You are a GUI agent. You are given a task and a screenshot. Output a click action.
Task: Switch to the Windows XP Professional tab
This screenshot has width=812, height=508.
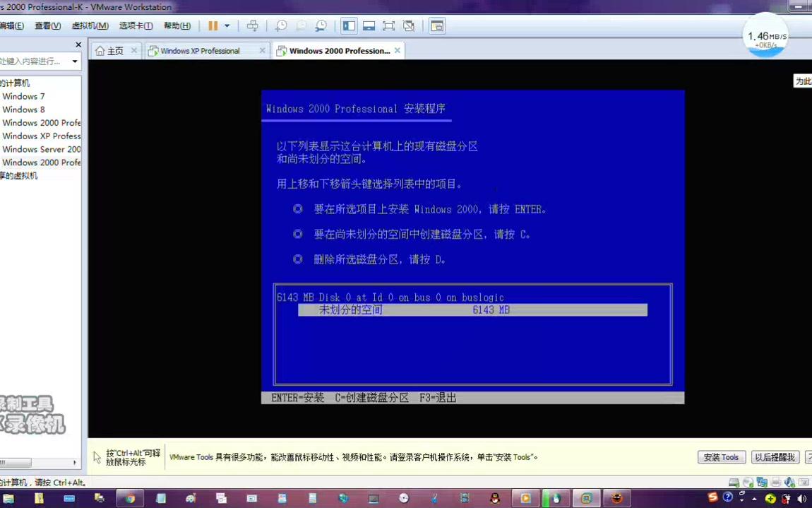(x=200, y=50)
